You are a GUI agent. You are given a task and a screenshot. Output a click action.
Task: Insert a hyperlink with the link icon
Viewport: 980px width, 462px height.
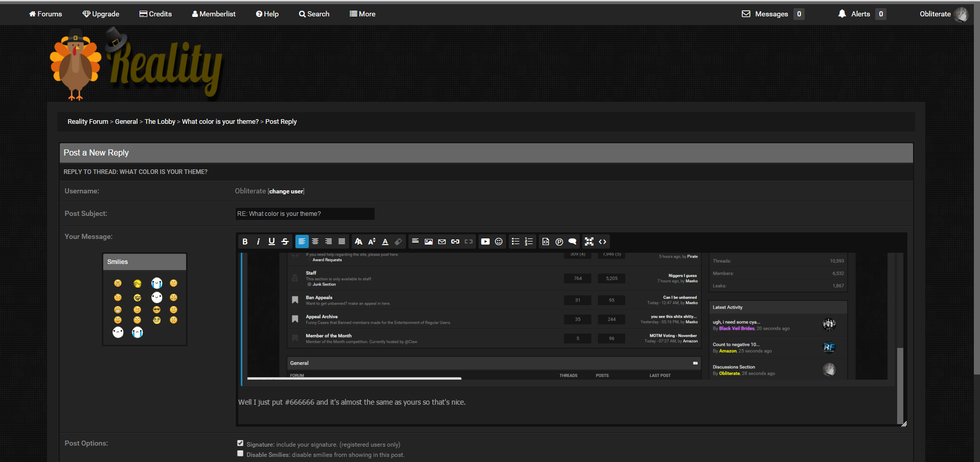tap(455, 241)
